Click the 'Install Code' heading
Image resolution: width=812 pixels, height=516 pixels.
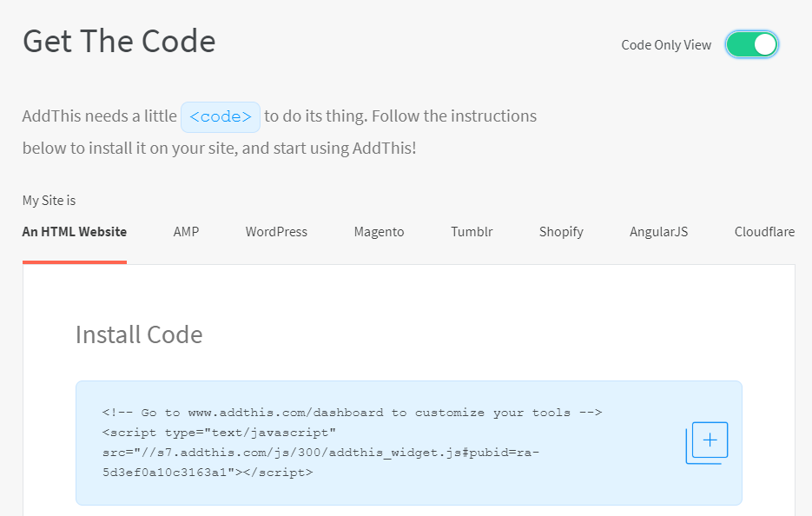click(139, 334)
